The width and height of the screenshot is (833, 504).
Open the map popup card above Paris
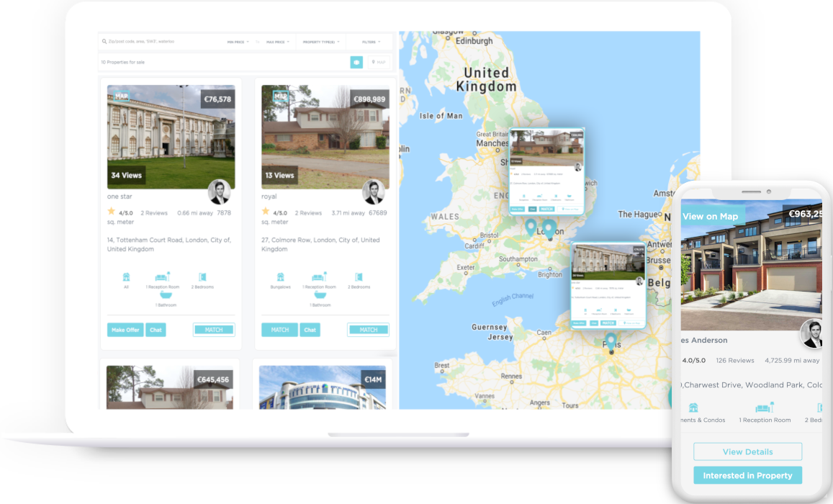[608, 286]
